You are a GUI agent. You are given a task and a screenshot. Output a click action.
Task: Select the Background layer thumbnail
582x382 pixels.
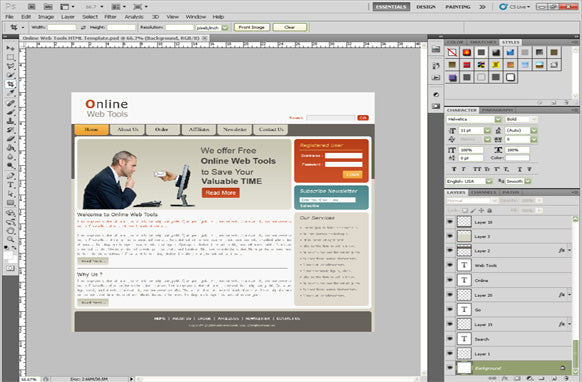coord(464,368)
